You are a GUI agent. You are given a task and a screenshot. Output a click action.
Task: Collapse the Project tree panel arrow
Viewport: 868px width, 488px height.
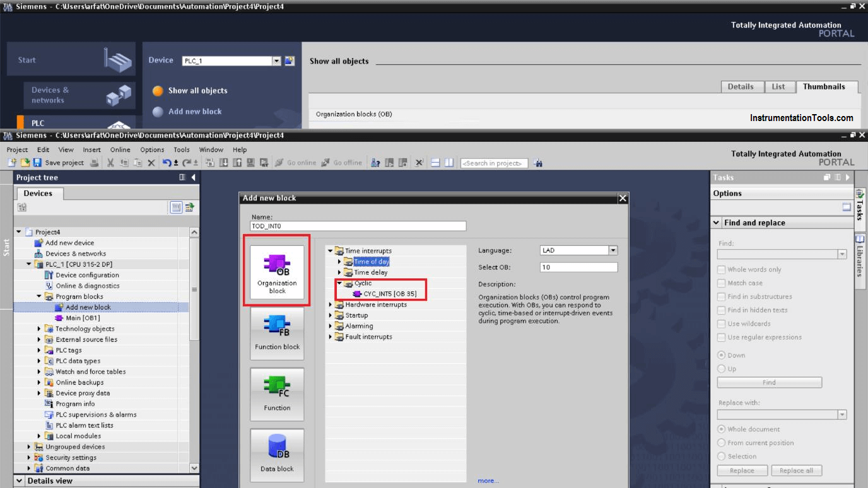193,178
